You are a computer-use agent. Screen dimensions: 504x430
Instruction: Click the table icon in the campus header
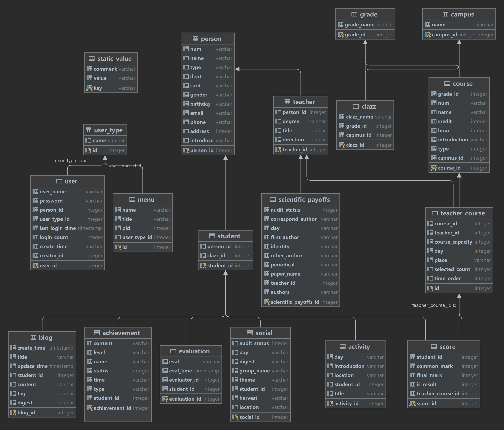[x=445, y=14]
